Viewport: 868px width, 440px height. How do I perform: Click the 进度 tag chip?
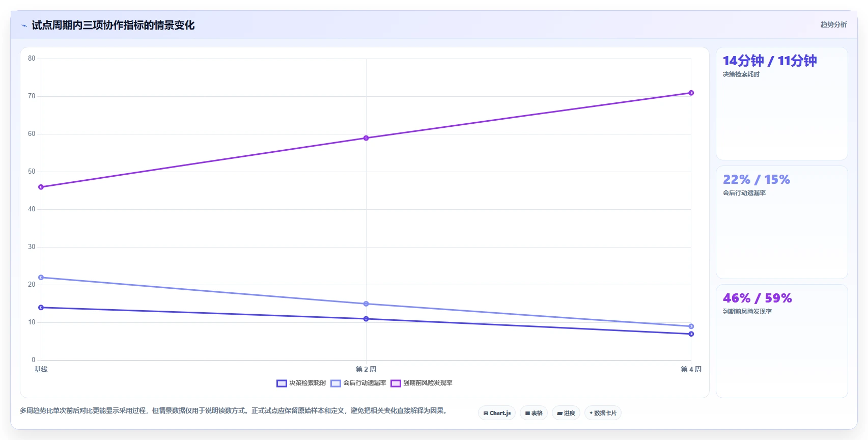(x=566, y=413)
